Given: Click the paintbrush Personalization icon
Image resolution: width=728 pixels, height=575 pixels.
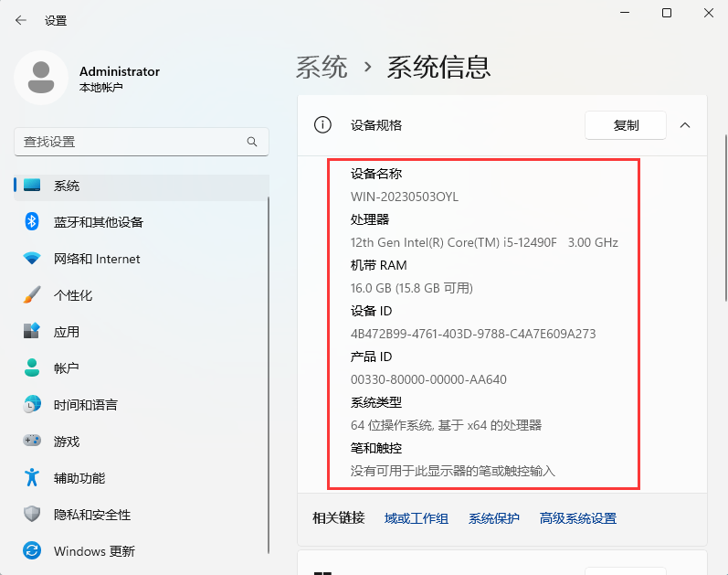Looking at the screenshot, I should pos(32,294).
